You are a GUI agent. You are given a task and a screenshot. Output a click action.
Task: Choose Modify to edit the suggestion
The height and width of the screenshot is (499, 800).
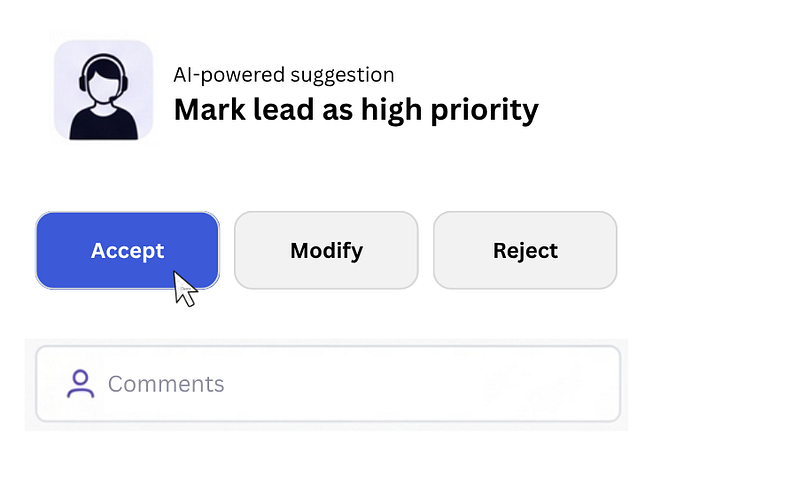click(326, 250)
